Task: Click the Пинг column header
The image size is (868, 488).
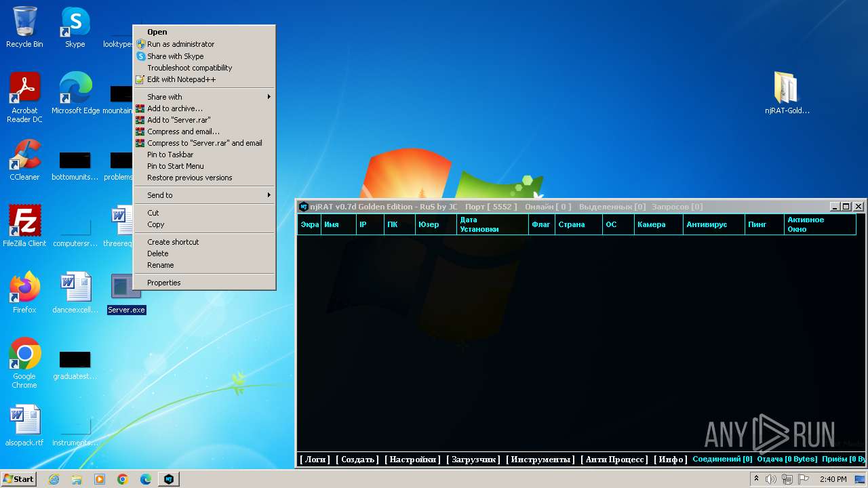Action: (764, 224)
